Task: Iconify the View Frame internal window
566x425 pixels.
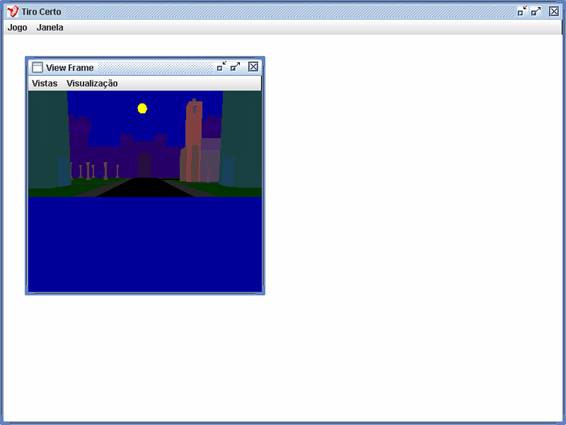Action: point(221,66)
